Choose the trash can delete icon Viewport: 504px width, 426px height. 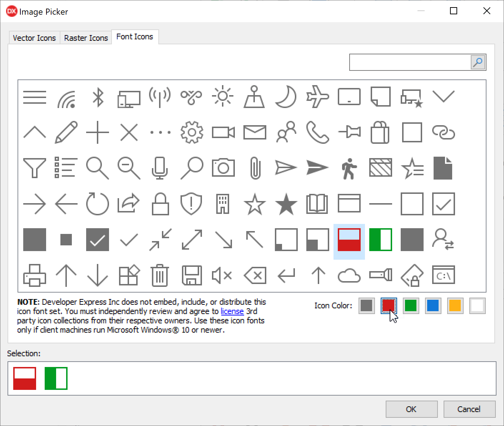click(160, 276)
